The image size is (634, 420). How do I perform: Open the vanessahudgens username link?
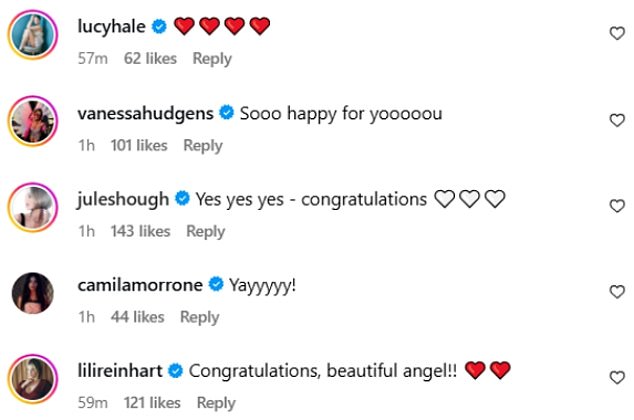(x=145, y=114)
